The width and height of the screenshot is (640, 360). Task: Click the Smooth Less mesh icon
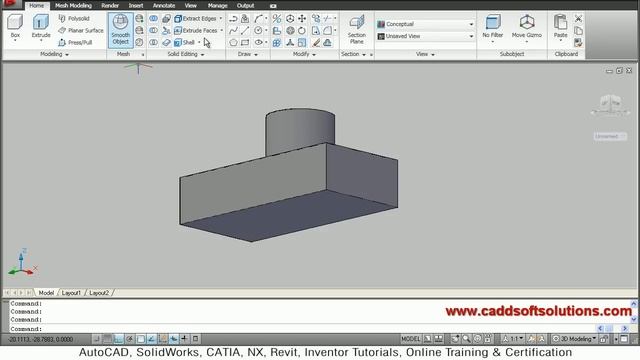(x=140, y=30)
